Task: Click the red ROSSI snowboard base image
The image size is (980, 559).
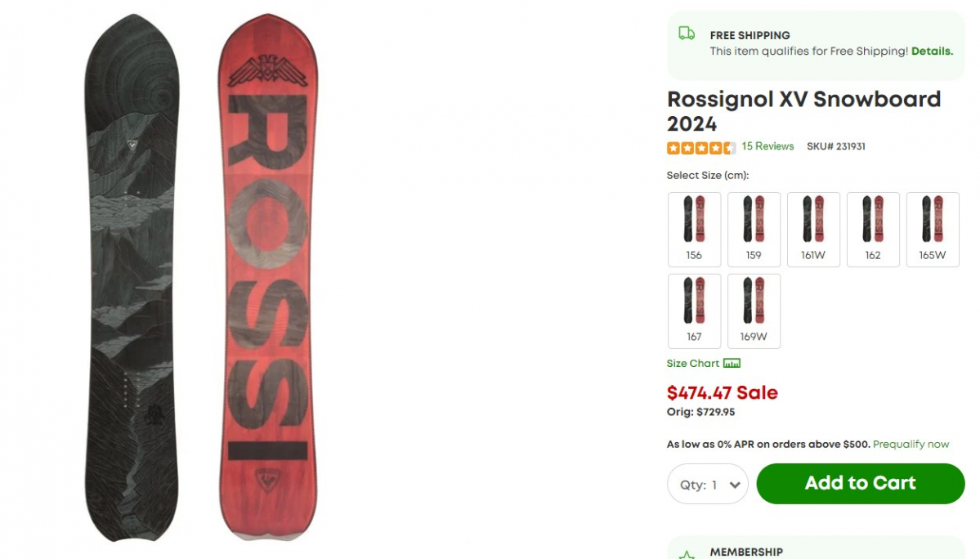Action: (x=267, y=277)
